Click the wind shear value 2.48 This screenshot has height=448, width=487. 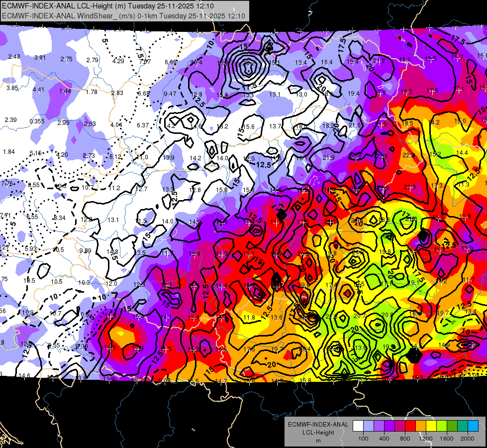point(14,57)
